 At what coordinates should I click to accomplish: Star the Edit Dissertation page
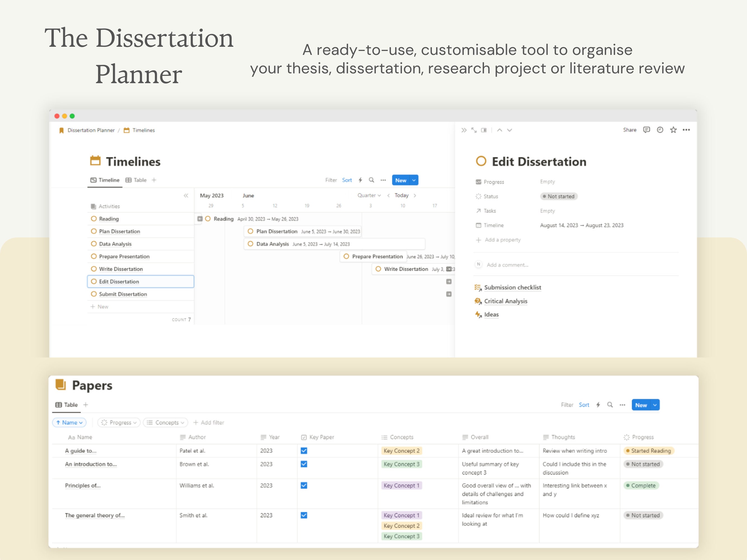673,130
